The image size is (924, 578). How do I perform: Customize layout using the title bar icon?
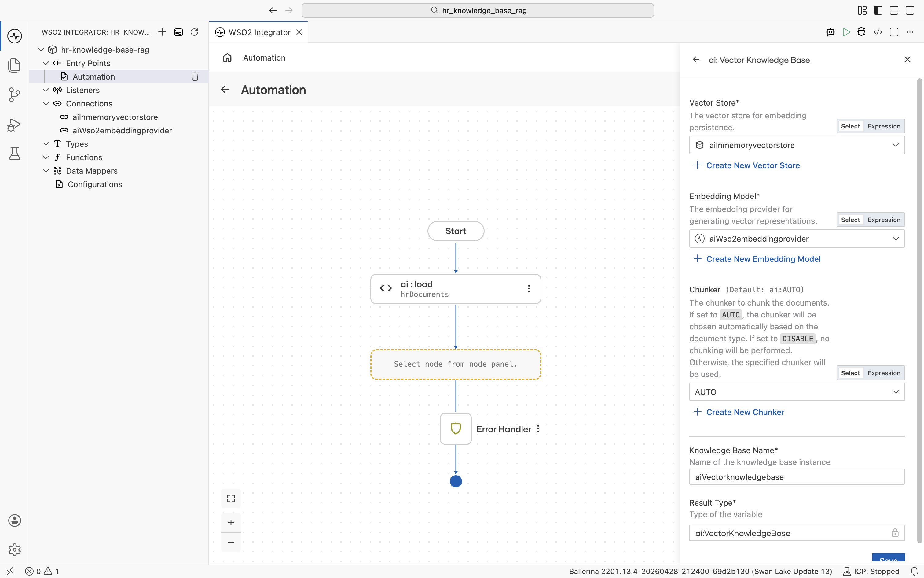pos(862,10)
